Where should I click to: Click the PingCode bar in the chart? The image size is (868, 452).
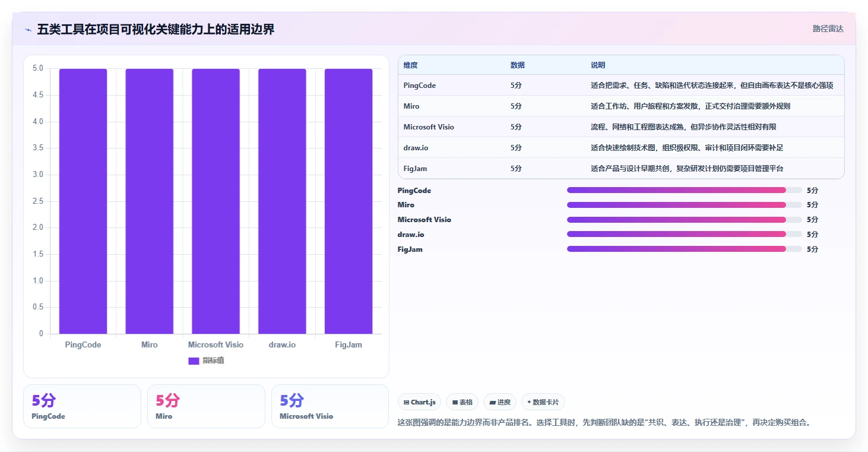[x=83, y=201]
